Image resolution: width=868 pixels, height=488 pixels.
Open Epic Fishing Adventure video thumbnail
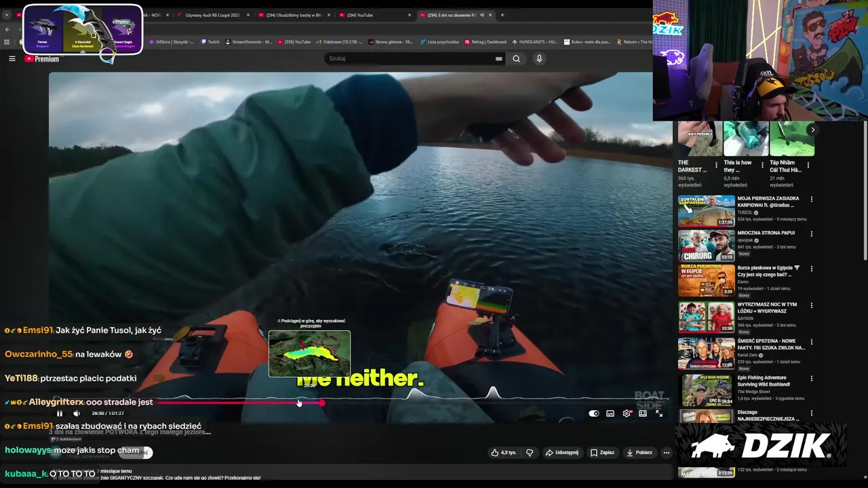(707, 391)
